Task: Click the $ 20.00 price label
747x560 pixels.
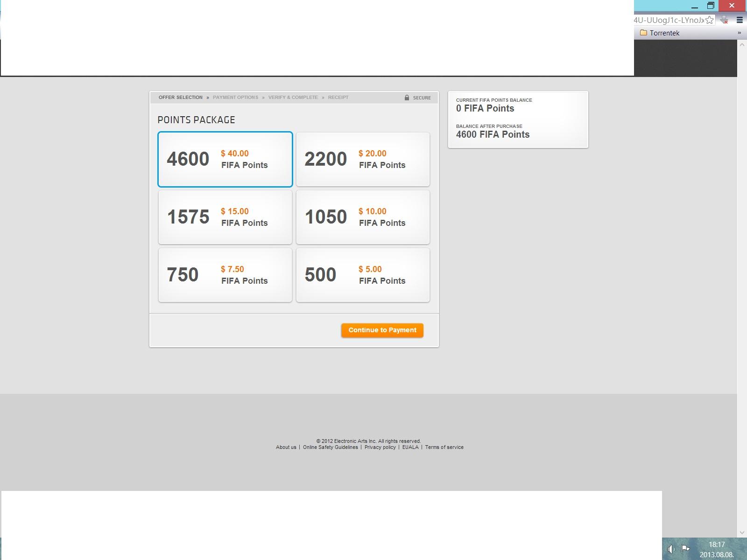Action: coord(373,154)
